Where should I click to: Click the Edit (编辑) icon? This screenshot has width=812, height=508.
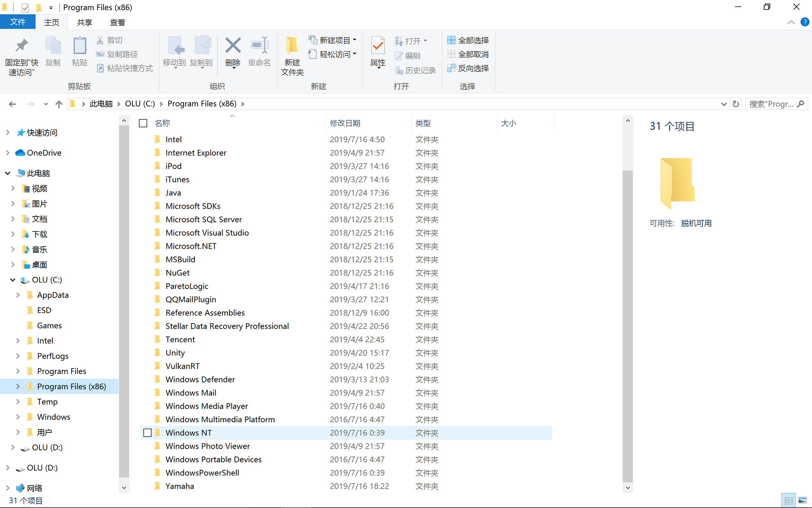[399, 56]
